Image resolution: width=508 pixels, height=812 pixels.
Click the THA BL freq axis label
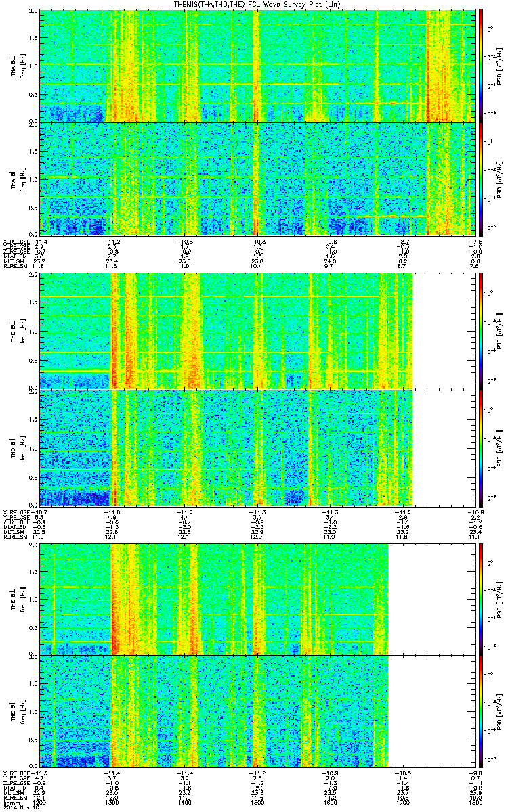point(22,66)
